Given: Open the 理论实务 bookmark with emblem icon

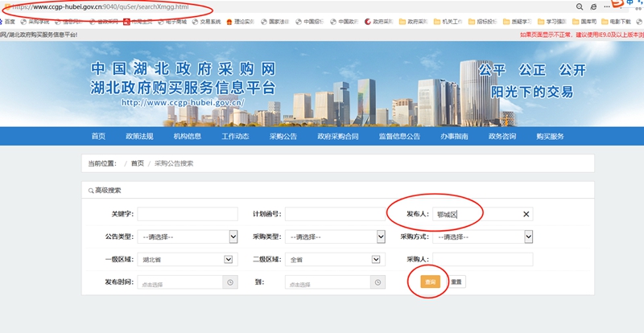Looking at the screenshot, I should tap(241, 22).
